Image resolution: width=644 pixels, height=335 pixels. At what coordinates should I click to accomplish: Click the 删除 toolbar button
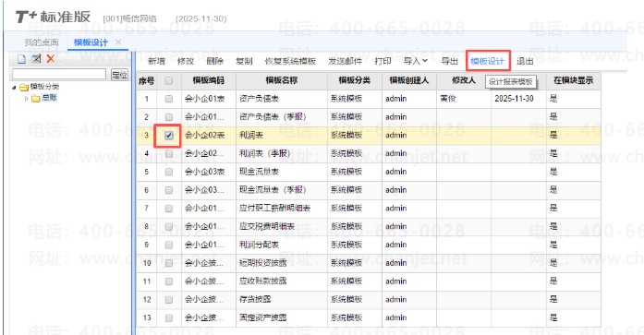214,61
